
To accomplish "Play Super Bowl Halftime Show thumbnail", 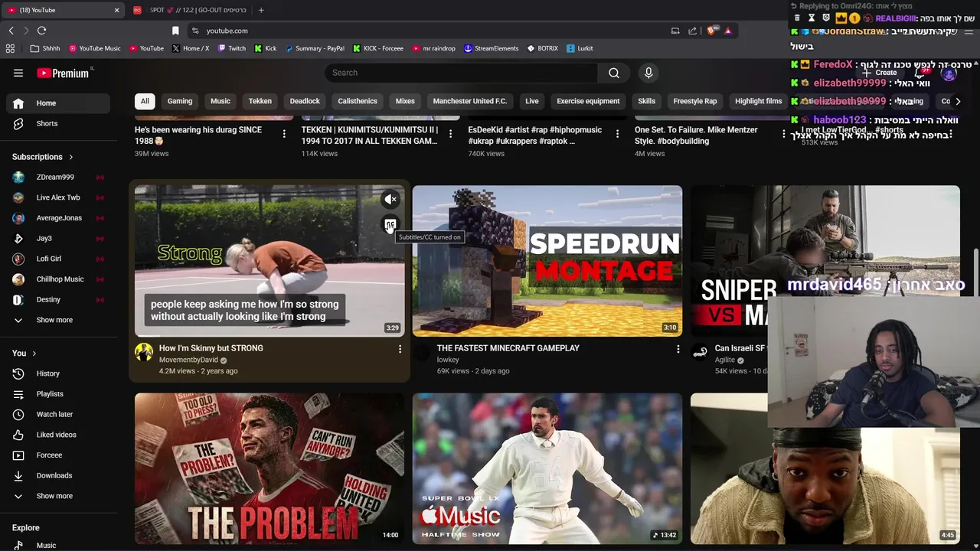I will click(x=547, y=468).
